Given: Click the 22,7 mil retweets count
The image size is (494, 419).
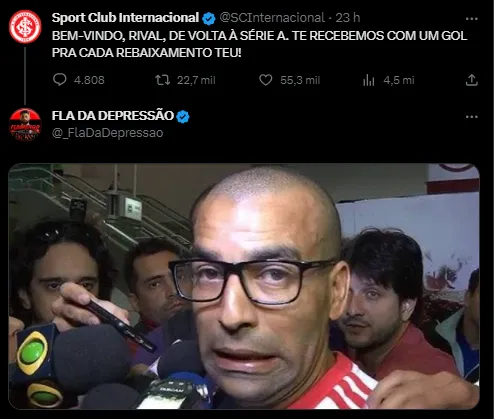Looking at the screenshot, I should tap(196, 80).
